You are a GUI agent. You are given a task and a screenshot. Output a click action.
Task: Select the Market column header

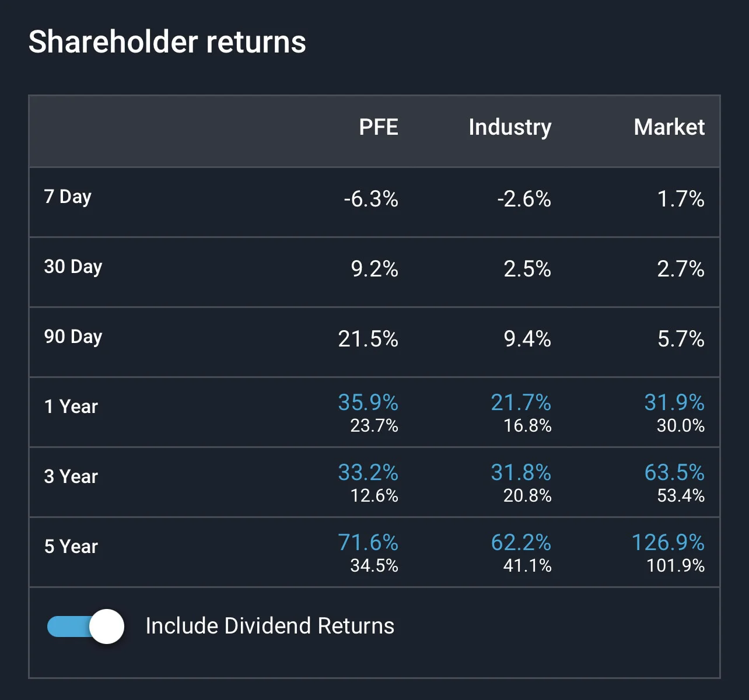coord(669,127)
